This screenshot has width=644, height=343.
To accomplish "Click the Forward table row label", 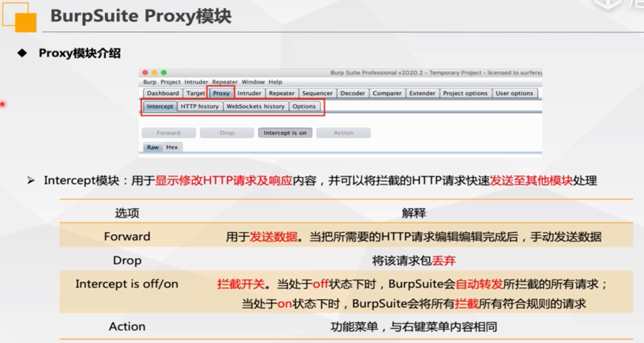I will pos(127,236).
